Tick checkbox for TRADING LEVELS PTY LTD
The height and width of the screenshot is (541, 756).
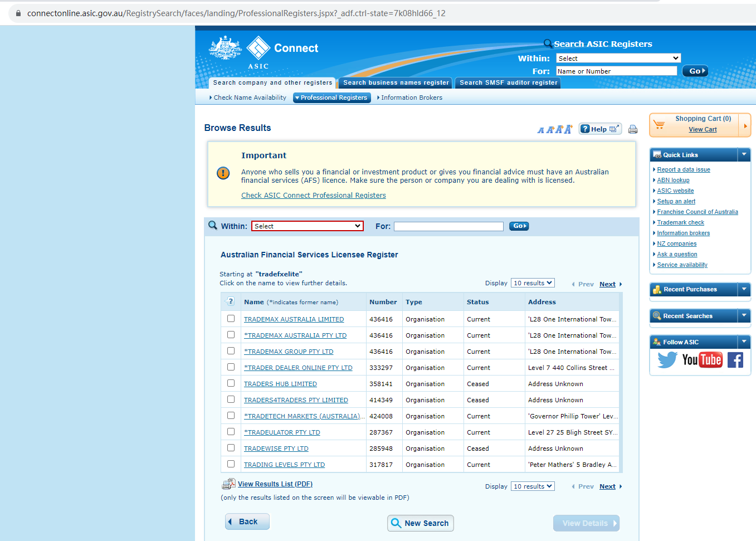point(231,464)
